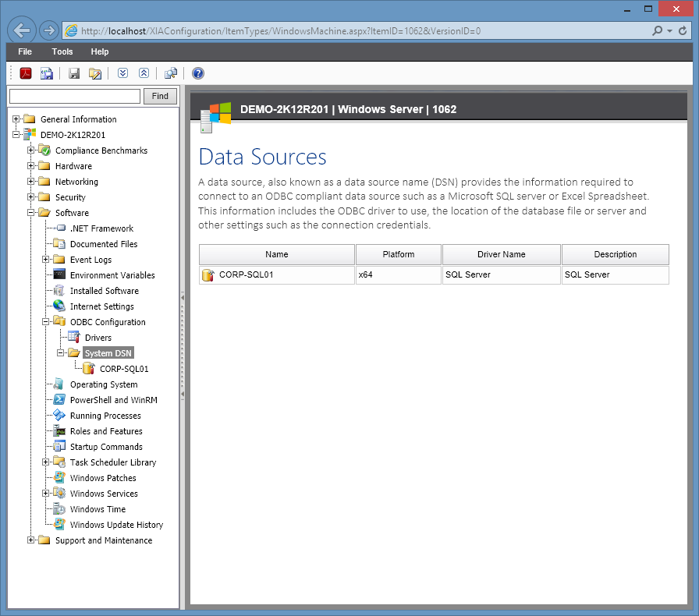The height and width of the screenshot is (616, 699).
Task: Click the Find button
Action: tap(159, 96)
